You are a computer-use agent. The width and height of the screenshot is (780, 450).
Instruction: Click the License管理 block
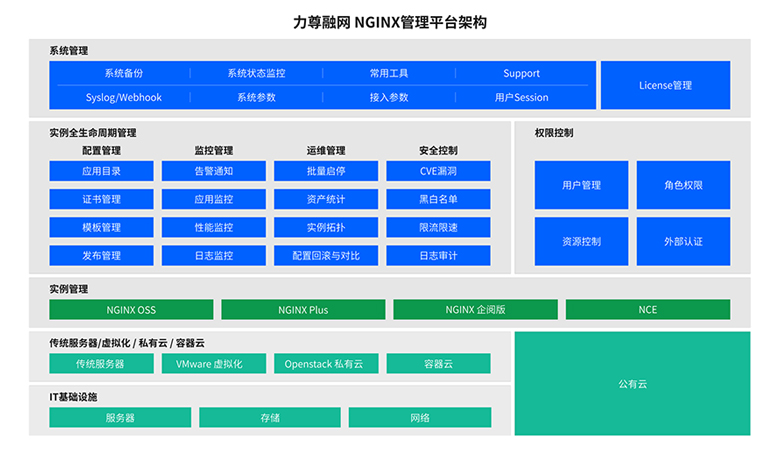point(666,85)
